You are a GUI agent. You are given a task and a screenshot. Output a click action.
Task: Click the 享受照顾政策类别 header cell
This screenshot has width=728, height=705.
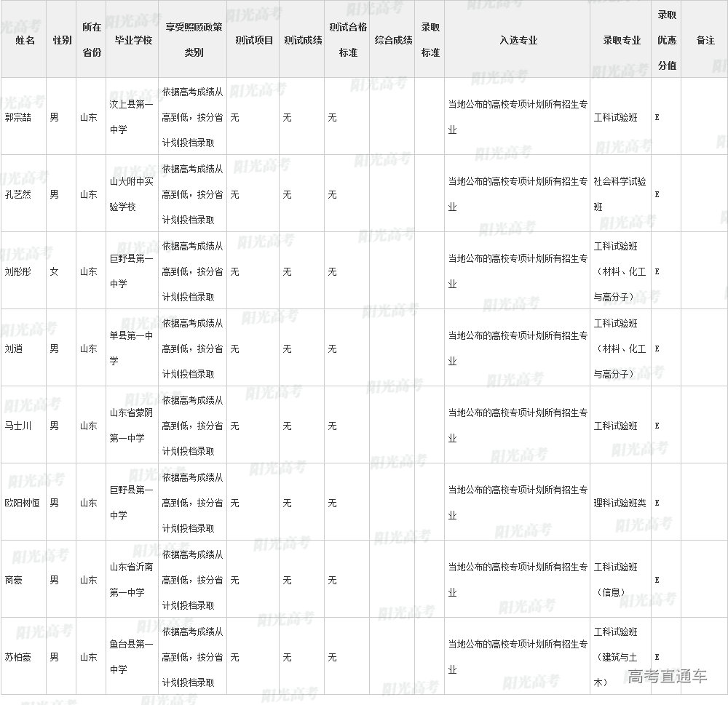tap(193, 40)
